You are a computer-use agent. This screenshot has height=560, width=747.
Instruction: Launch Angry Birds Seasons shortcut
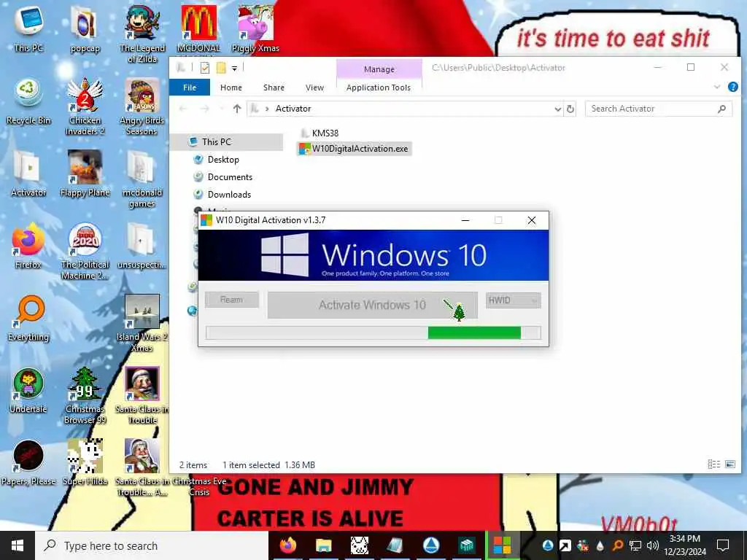(142, 106)
